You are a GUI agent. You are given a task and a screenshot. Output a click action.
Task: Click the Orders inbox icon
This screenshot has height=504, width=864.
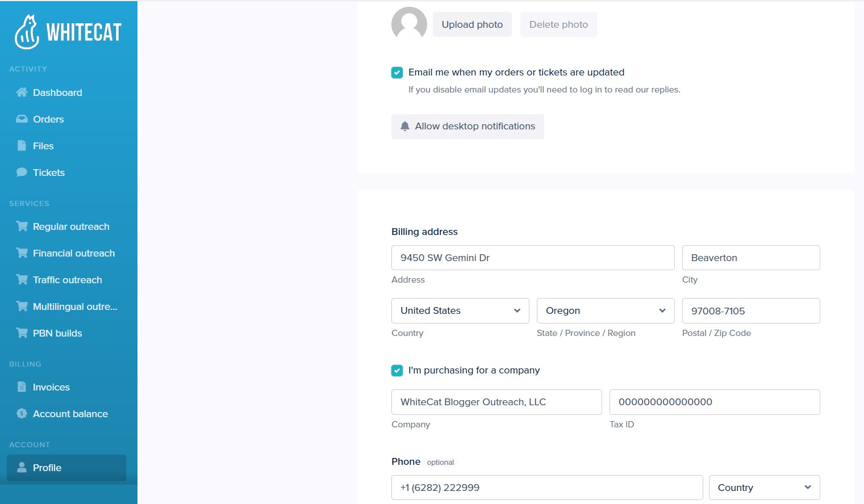[x=22, y=119]
